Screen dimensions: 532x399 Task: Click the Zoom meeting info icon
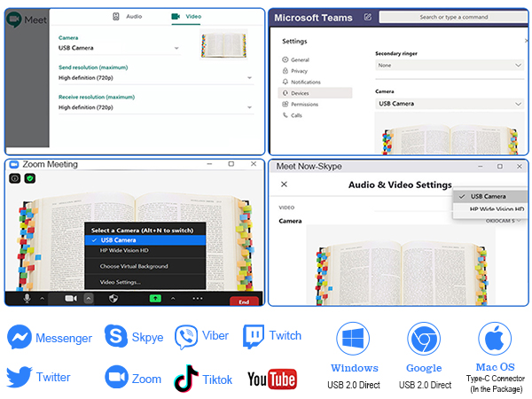15,178
